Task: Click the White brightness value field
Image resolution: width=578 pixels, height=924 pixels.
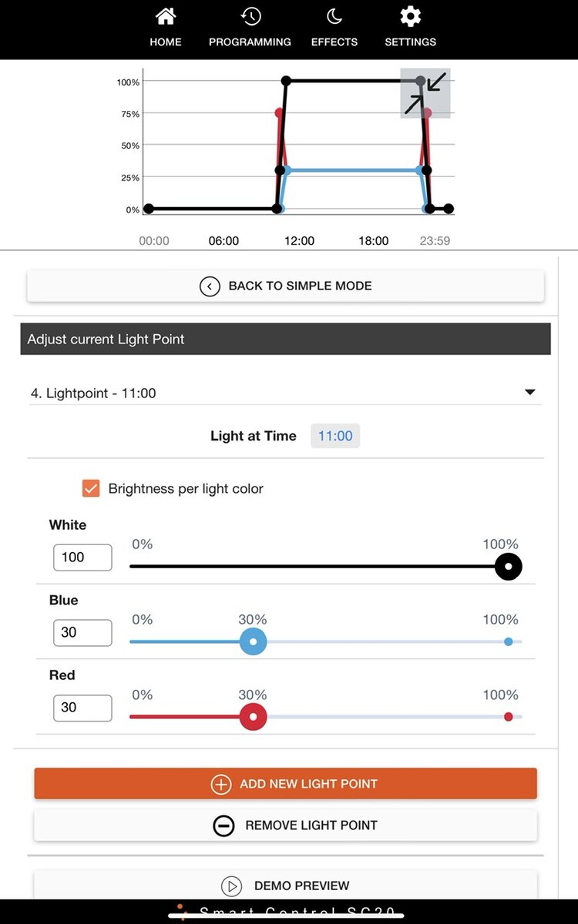Action: [x=82, y=557]
